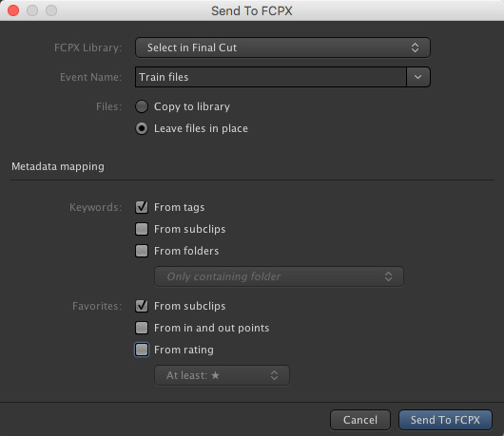Open the FCPX Library popup menu
504x436 pixels.
point(282,47)
